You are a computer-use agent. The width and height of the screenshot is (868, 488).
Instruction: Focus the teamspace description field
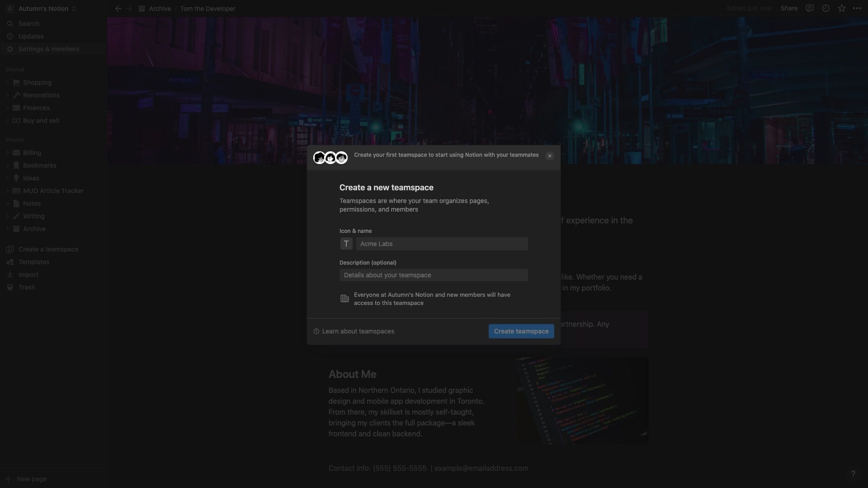(433, 275)
